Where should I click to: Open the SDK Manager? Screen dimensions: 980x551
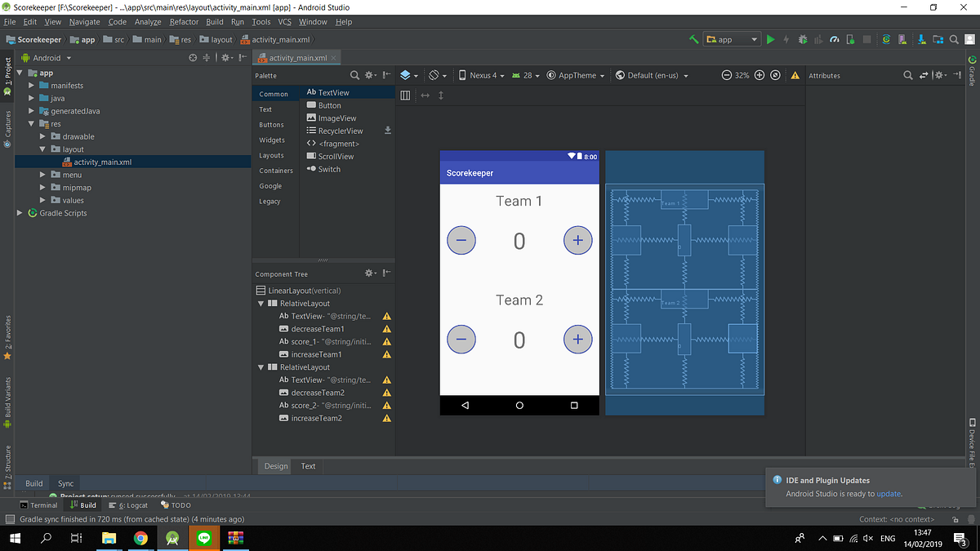921,38
